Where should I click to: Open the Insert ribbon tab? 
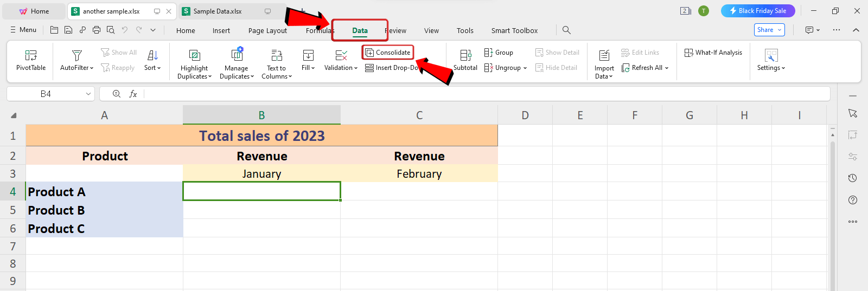point(221,31)
